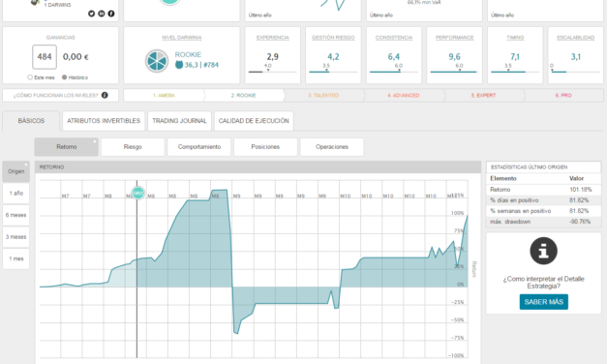Select the 'Este mes' radio button
This screenshot has height=364, width=607.
click(30, 77)
